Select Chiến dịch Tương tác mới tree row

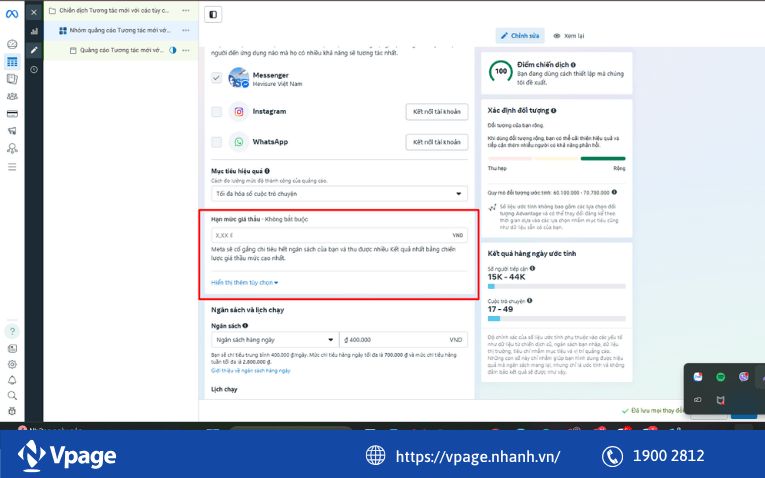coord(121,10)
